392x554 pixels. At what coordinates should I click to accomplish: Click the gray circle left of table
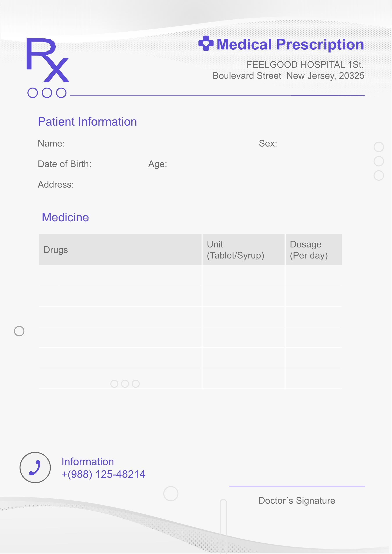pyautogui.click(x=19, y=331)
